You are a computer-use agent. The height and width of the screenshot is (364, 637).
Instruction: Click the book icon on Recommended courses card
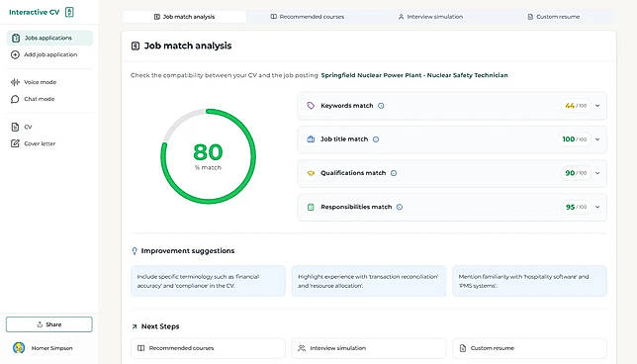point(141,348)
